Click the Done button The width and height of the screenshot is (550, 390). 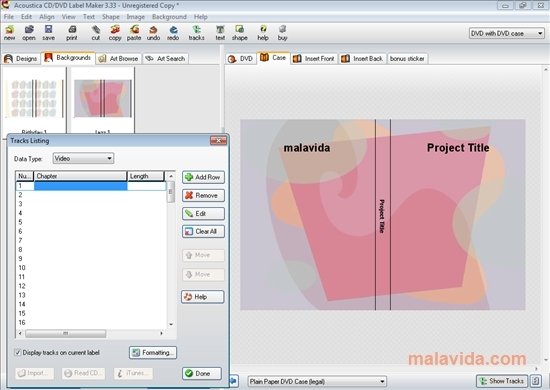(x=202, y=373)
